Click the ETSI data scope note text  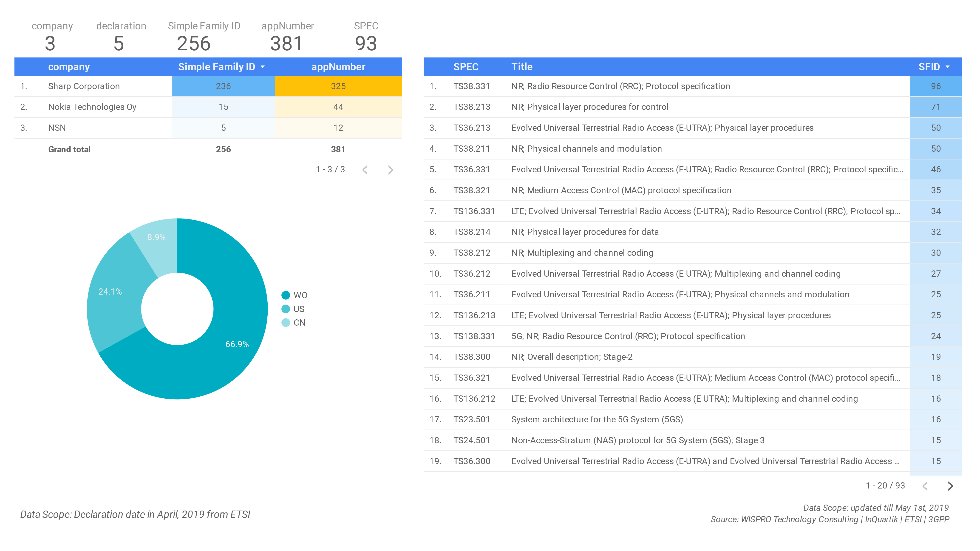tap(135, 514)
